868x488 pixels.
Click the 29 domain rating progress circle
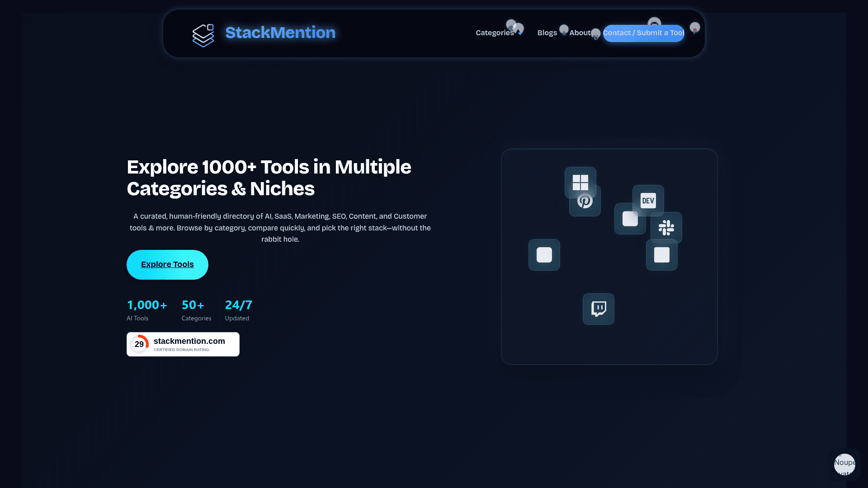[x=139, y=344]
